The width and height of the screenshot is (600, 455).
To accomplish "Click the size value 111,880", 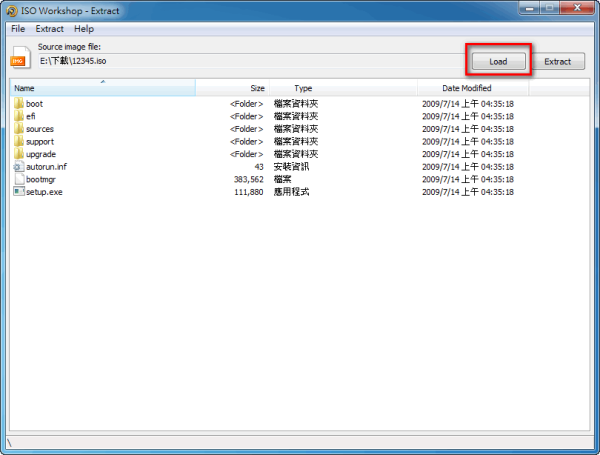I will tap(249, 192).
